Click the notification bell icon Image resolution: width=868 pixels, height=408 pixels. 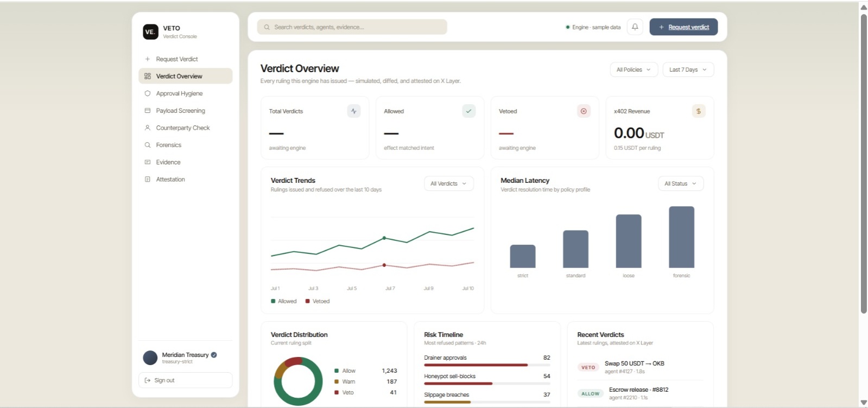coord(635,27)
